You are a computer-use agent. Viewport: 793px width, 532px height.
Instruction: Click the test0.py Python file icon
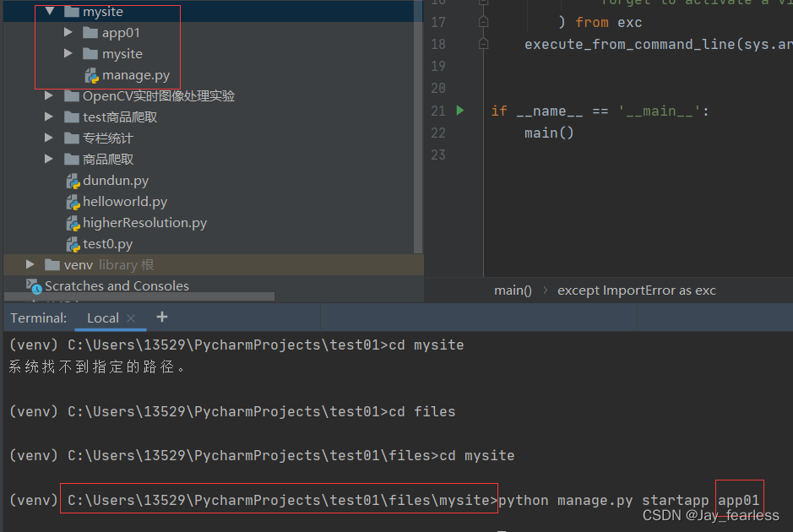point(73,244)
